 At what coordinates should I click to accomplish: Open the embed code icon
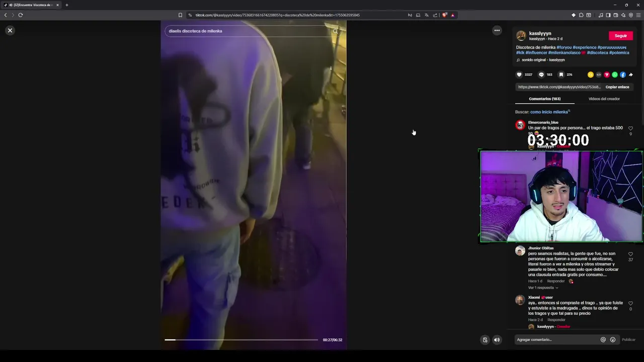[x=599, y=75]
